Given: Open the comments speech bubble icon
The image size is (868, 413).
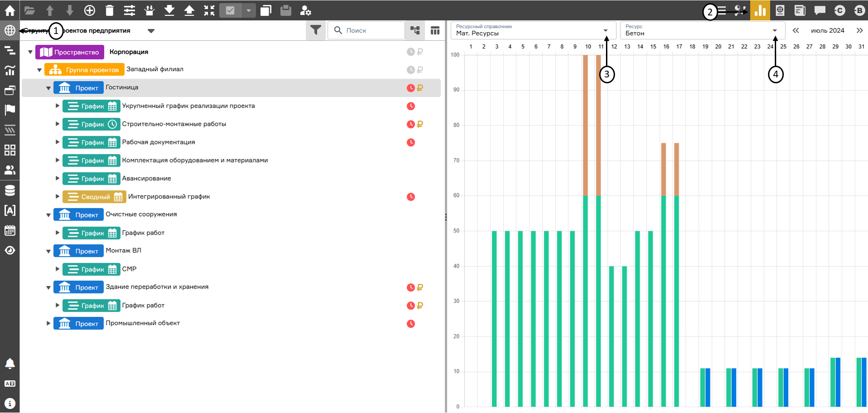Looking at the screenshot, I should click(820, 10).
